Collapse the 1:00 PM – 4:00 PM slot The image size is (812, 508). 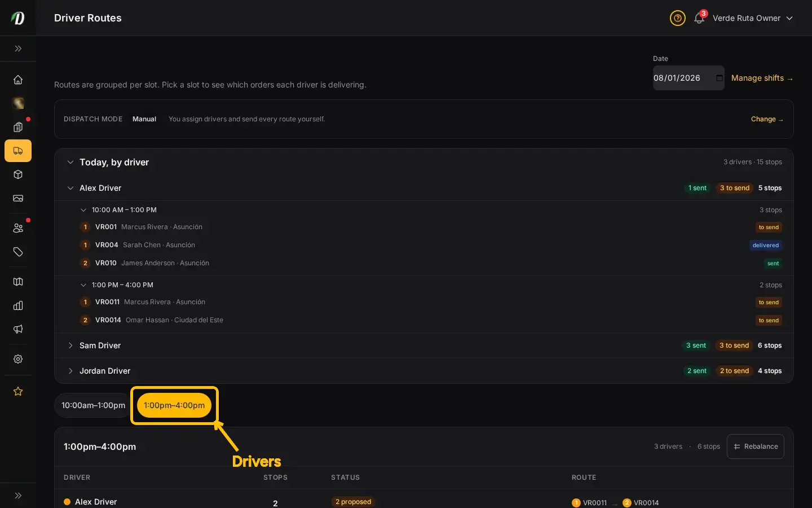[x=83, y=285]
